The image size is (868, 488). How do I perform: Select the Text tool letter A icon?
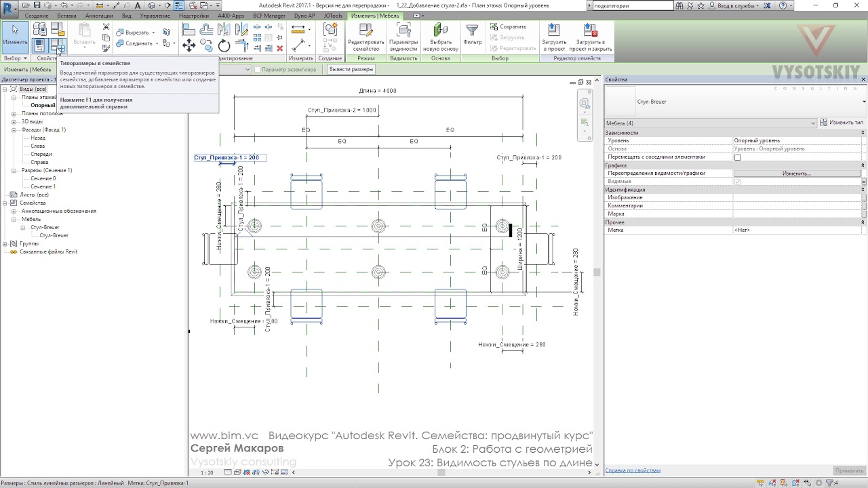[x=138, y=5]
